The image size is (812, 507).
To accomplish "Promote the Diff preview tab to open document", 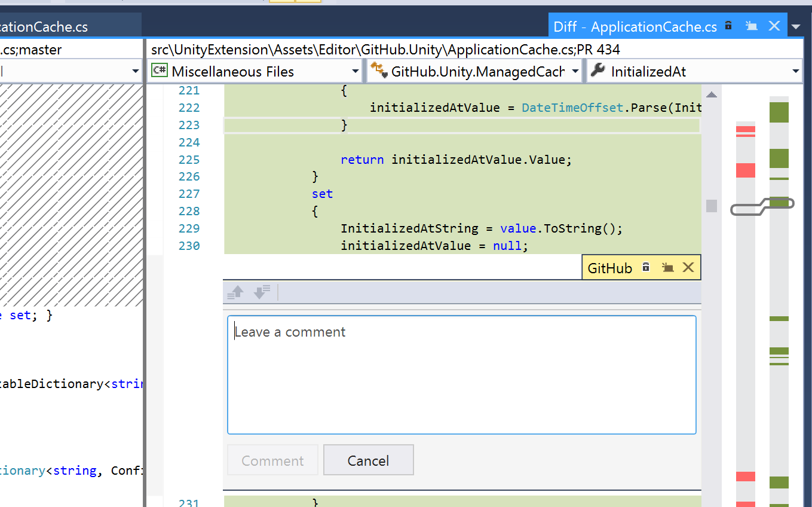I will (x=751, y=26).
